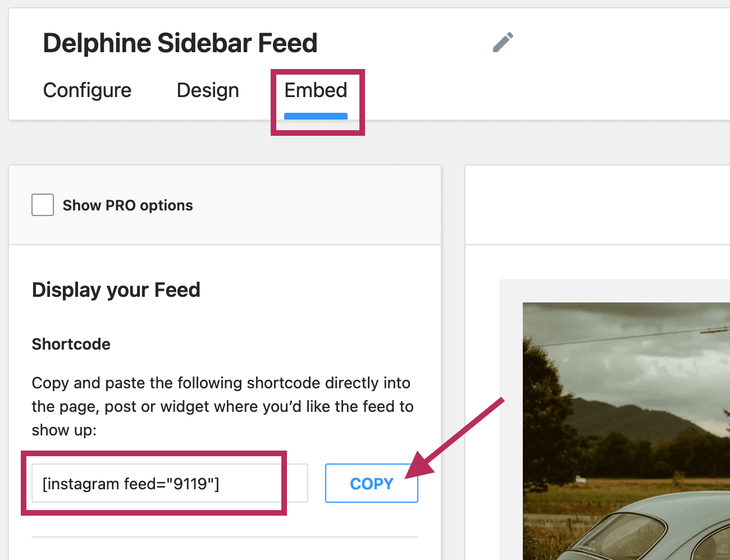Click inside the instagram shortcode field
730x560 pixels.
(x=168, y=484)
